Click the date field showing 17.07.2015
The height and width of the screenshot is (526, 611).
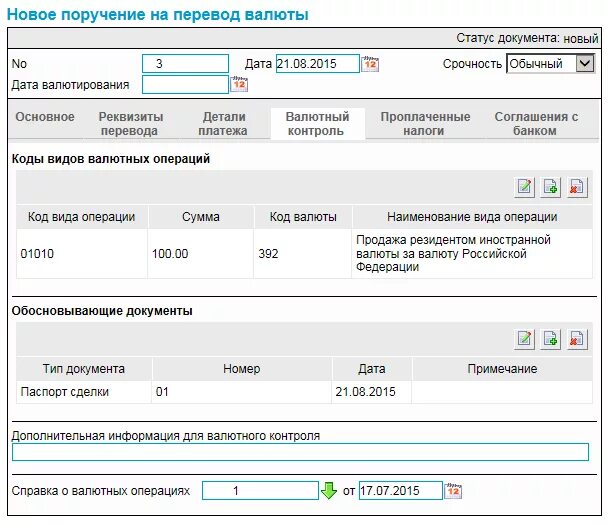click(401, 491)
